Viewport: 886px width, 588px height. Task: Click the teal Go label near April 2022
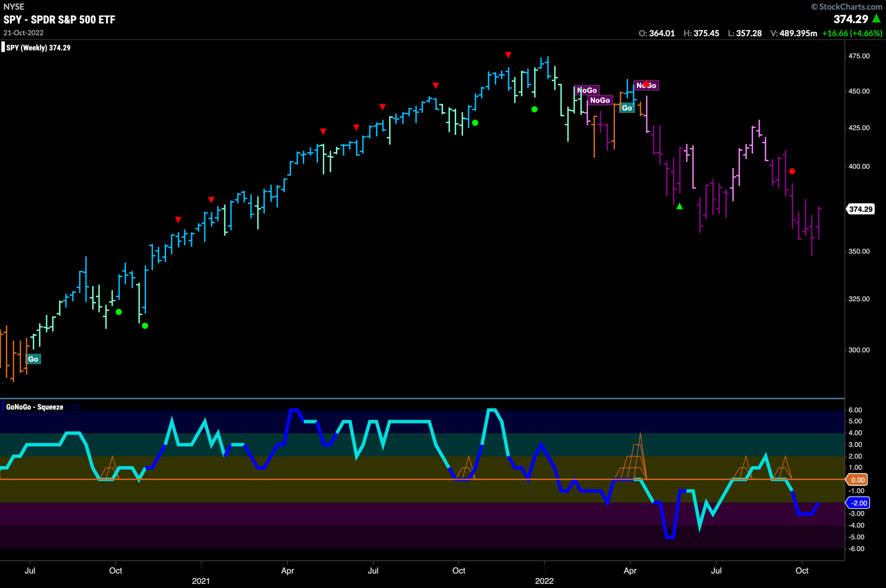coord(627,108)
